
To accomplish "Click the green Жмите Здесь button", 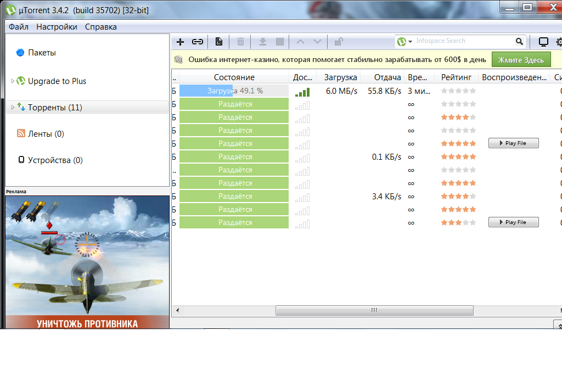I will click(521, 60).
